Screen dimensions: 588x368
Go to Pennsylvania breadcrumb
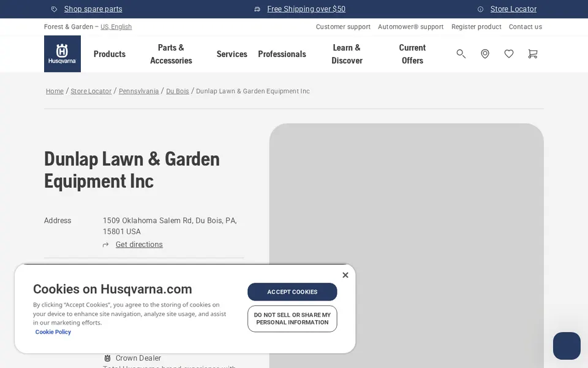point(139,91)
